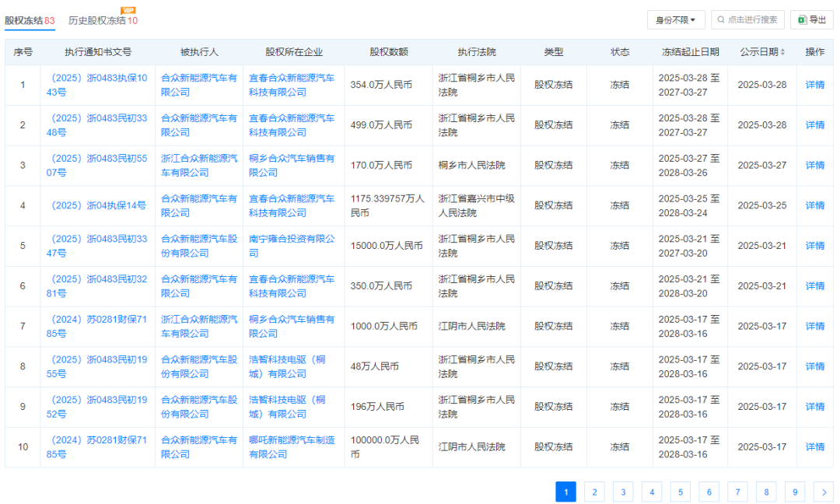Click the amount 499.0万人民币
This screenshot has width=840, height=504.
tap(381, 125)
